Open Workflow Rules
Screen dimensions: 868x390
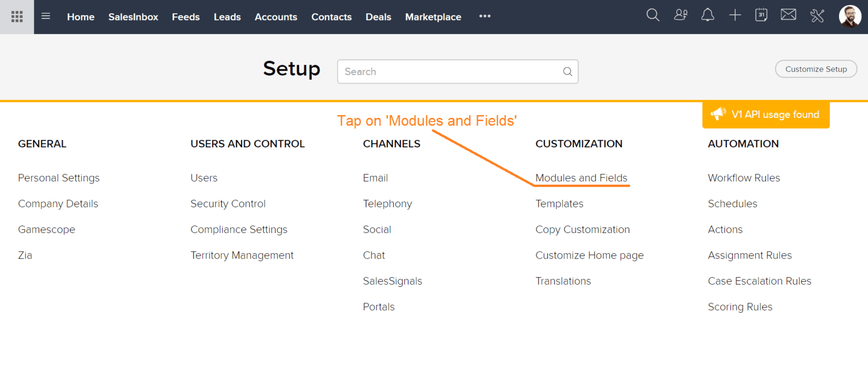tap(744, 178)
